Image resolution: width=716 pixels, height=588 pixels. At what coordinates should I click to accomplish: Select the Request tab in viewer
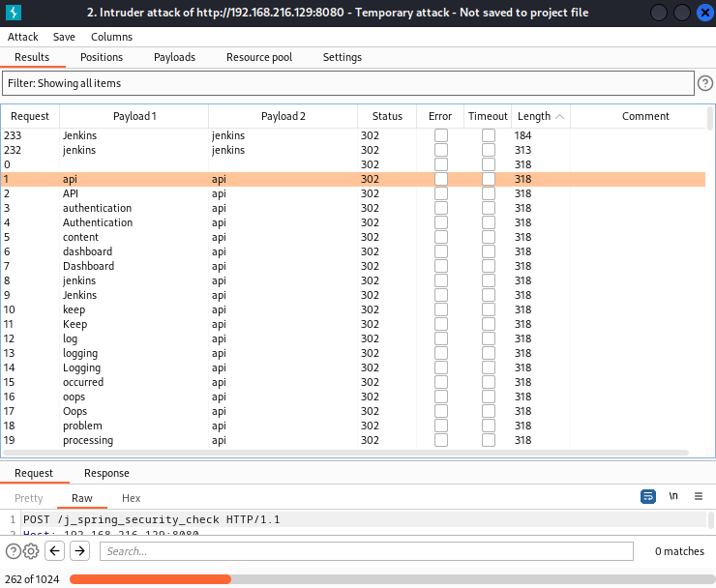coord(34,474)
